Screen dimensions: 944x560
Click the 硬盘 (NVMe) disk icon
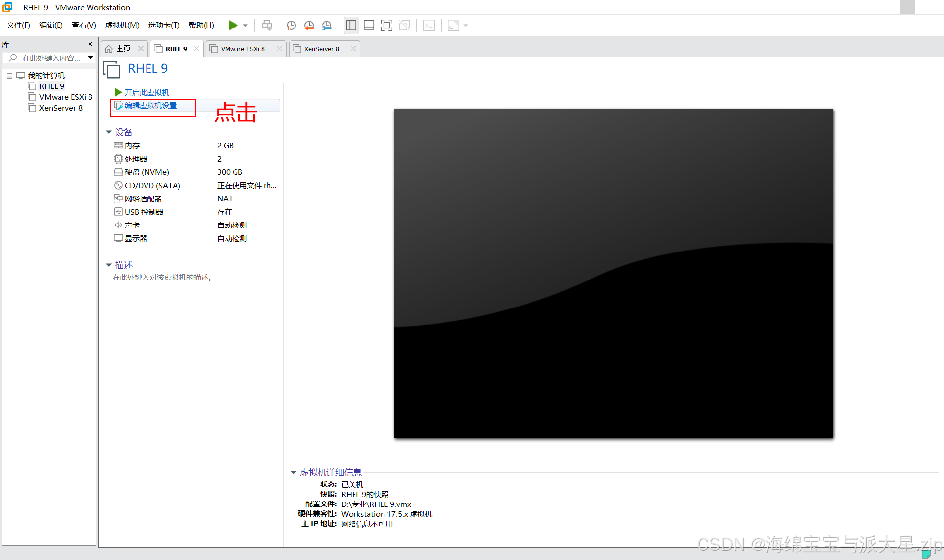pos(118,172)
